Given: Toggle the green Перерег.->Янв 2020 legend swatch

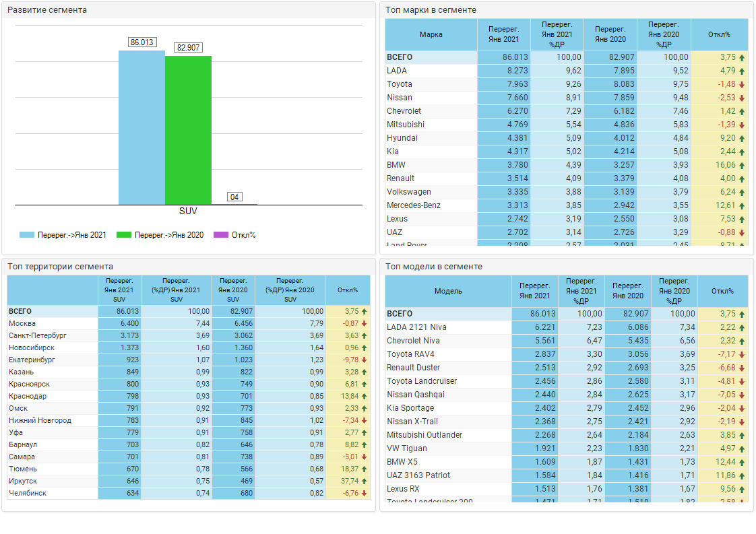Looking at the screenshot, I should [123, 235].
